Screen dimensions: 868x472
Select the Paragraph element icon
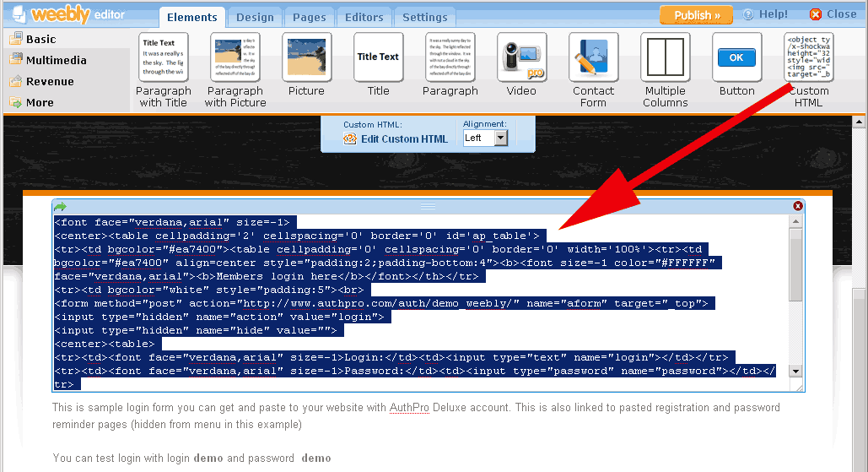point(450,57)
